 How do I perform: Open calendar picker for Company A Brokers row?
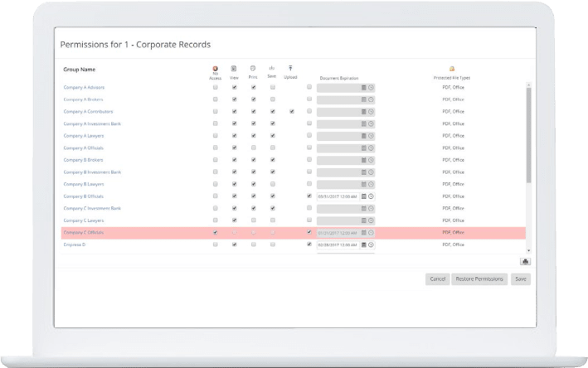click(x=363, y=99)
